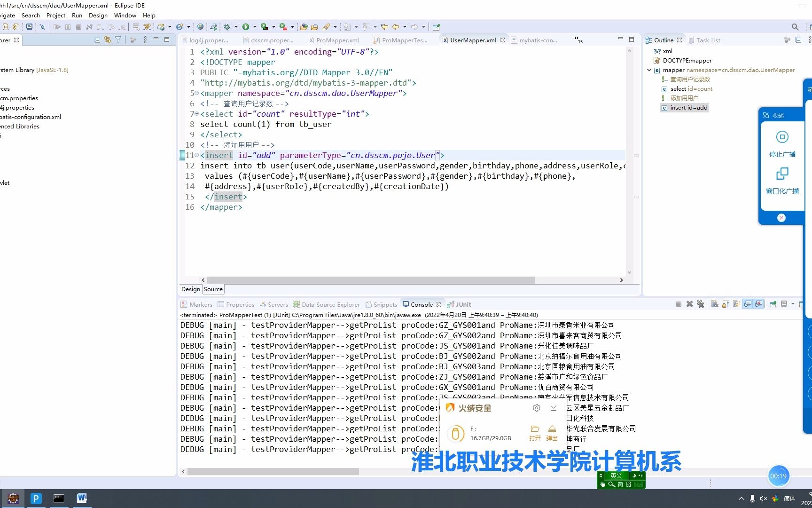812x508 pixels.
Task: Select 'select id=count' in Outline
Action: [x=687, y=88]
